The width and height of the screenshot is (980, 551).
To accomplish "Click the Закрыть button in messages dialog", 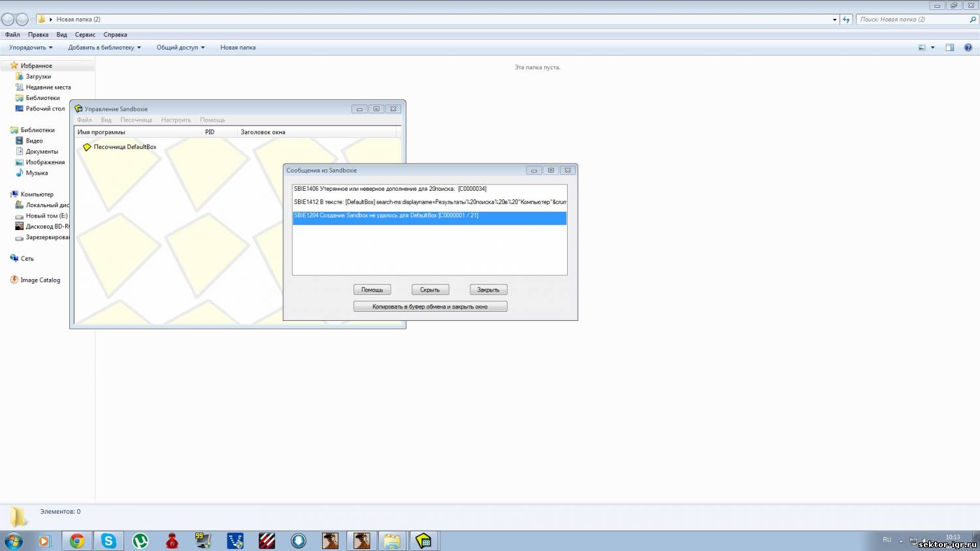I will click(x=488, y=290).
